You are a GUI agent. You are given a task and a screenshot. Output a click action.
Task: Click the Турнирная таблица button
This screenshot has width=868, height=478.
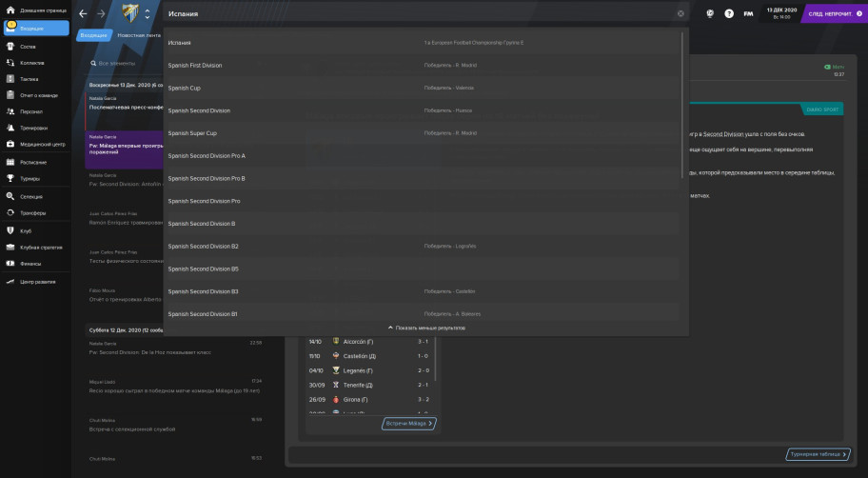pos(819,455)
